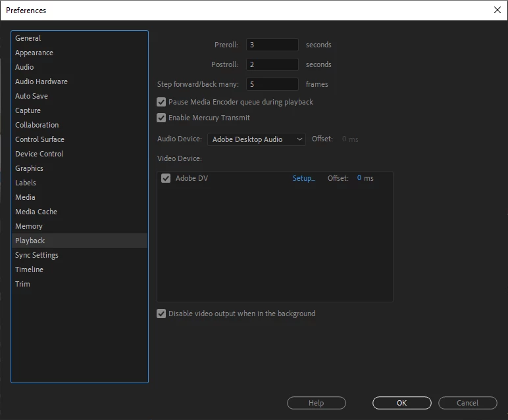
Task: Click the Step forward/back many frames field
Action: (272, 84)
